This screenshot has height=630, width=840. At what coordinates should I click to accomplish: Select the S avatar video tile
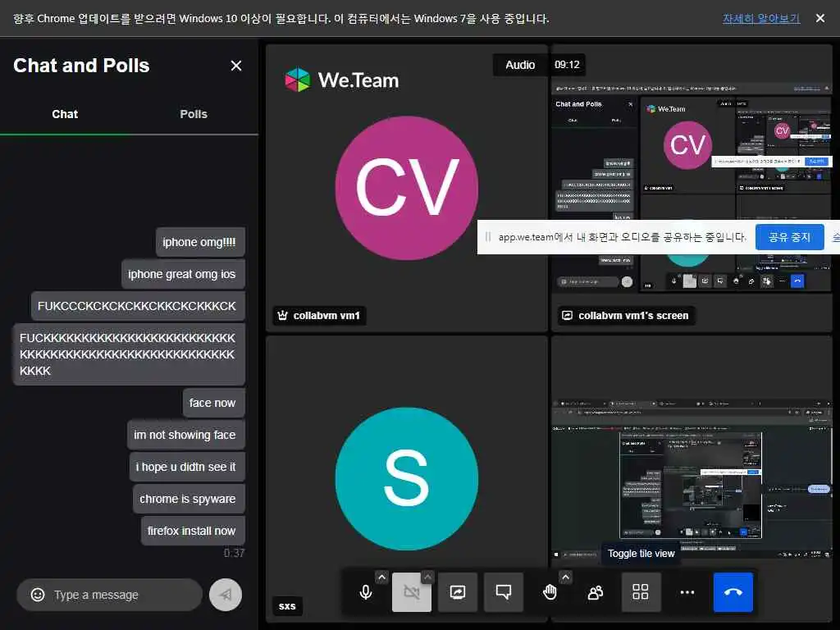[x=407, y=479]
